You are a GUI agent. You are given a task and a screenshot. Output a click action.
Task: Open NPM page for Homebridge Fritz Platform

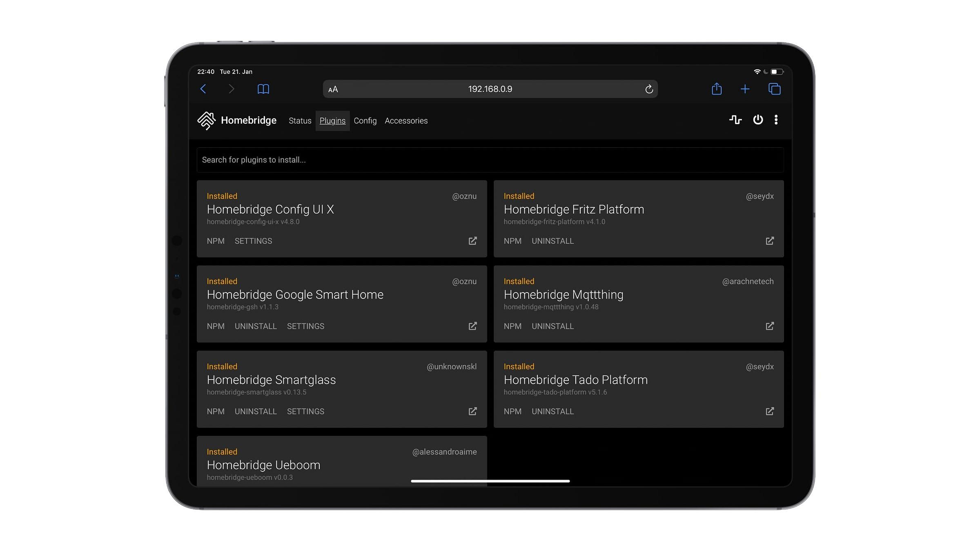[512, 241]
